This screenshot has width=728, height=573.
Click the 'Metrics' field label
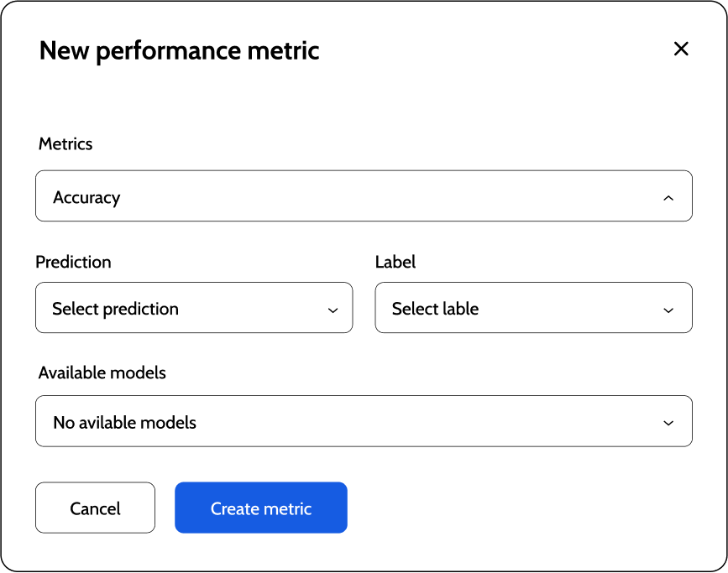(x=65, y=144)
